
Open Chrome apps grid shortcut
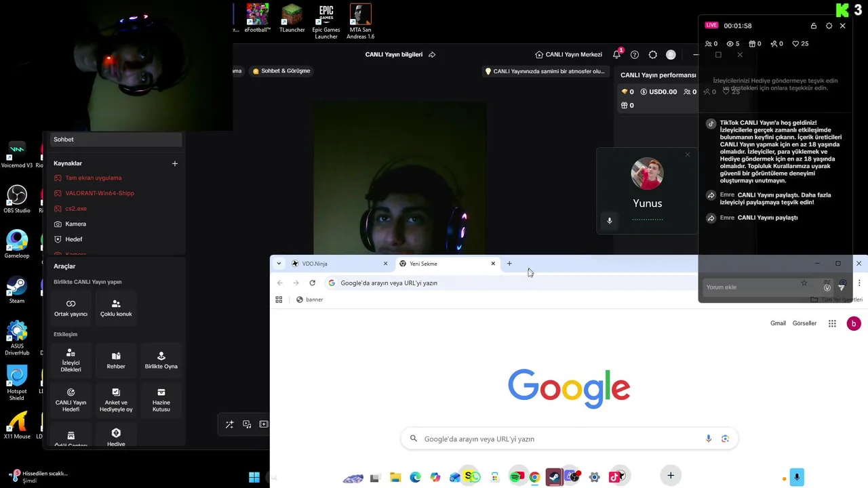tap(279, 300)
